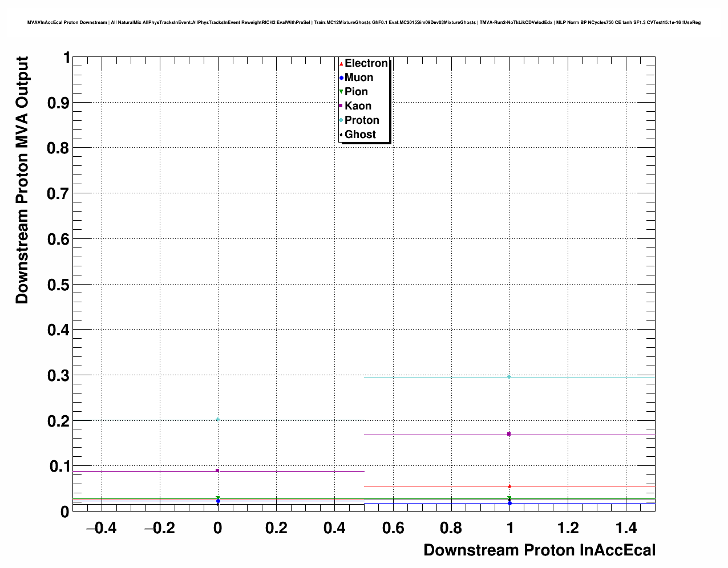Screen dimensions: 728x568
Task: Click the purple Kaon square legend marker
Action: (x=341, y=106)
